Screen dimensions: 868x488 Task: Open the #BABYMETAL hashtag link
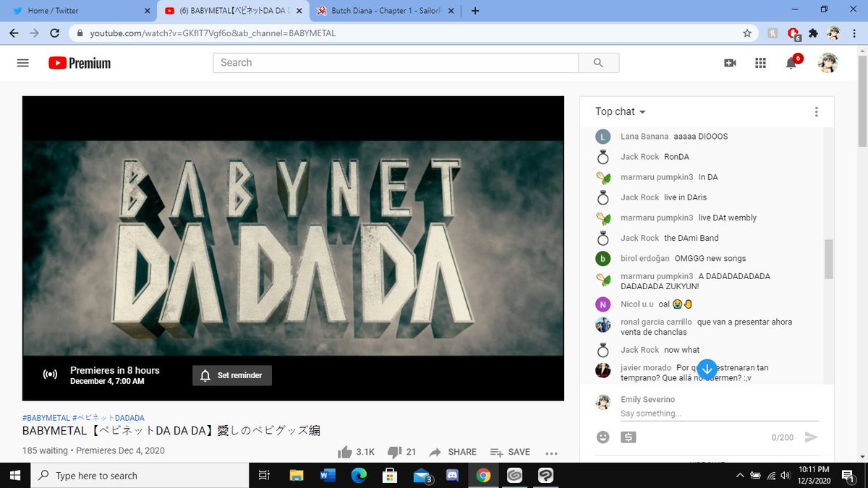46,418
